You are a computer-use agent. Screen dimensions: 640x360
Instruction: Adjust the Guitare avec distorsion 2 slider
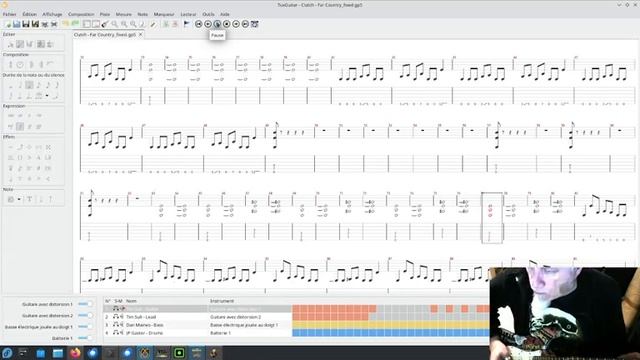coord(85,316)
